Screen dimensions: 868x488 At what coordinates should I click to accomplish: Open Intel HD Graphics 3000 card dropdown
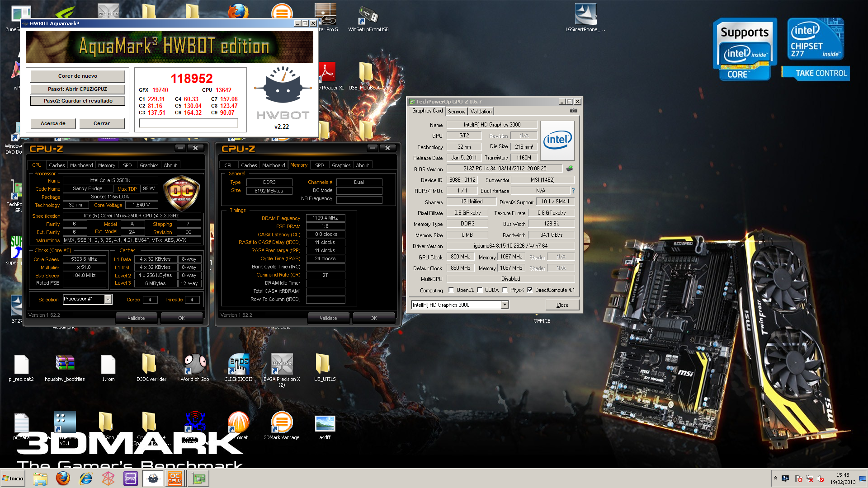(505, 305)
